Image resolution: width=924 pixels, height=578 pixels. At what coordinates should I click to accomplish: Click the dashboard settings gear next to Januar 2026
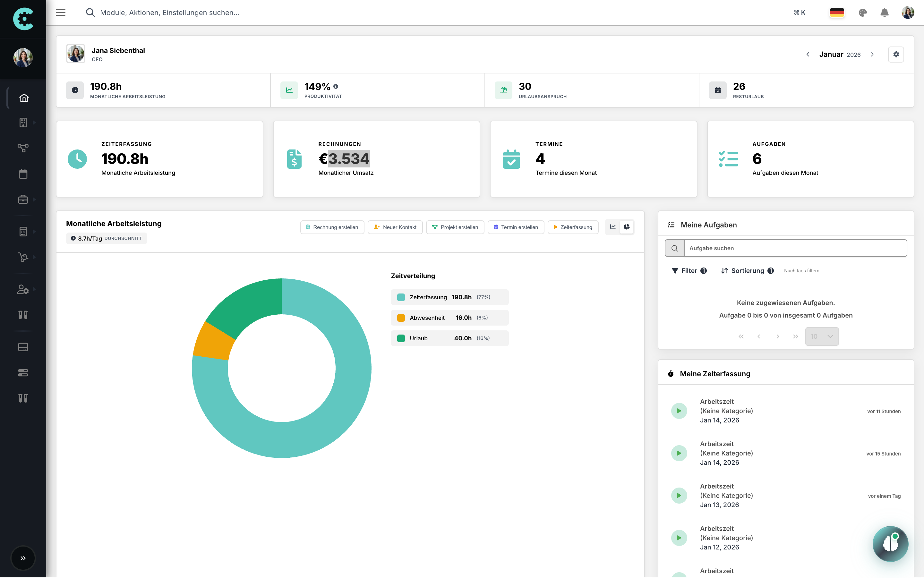[x=896, y=54]
